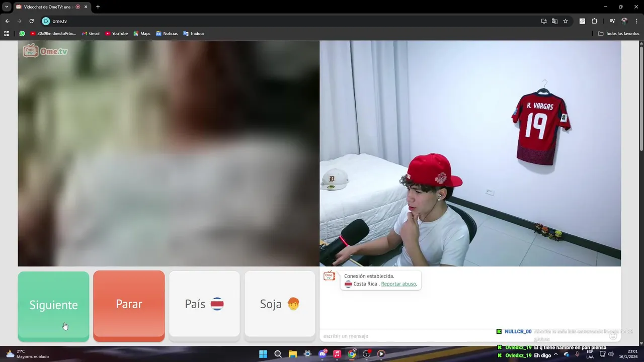Viewport: 644px width, 362px height.
Task: Open the YouTube bookmark
Action: click(116, 34)
